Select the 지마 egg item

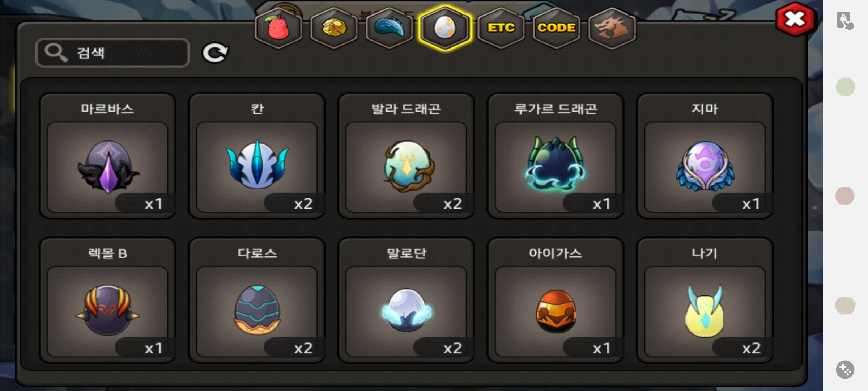pos(705,156)
